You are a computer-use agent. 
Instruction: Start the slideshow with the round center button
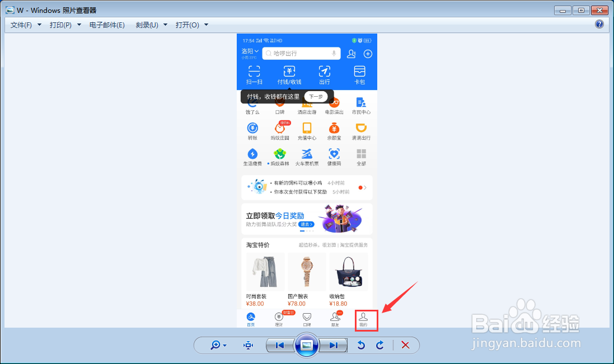[306, 345]
